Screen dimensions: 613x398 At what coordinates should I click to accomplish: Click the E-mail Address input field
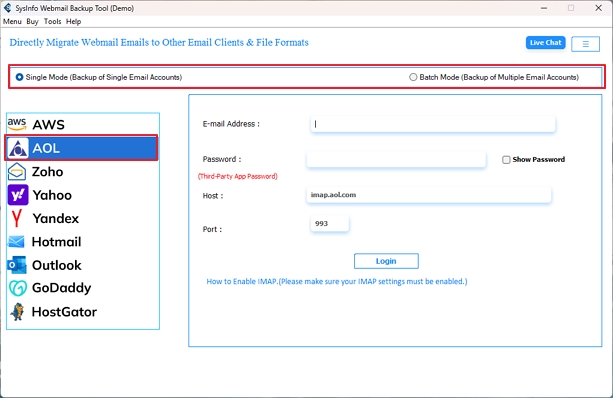[433, 124]
